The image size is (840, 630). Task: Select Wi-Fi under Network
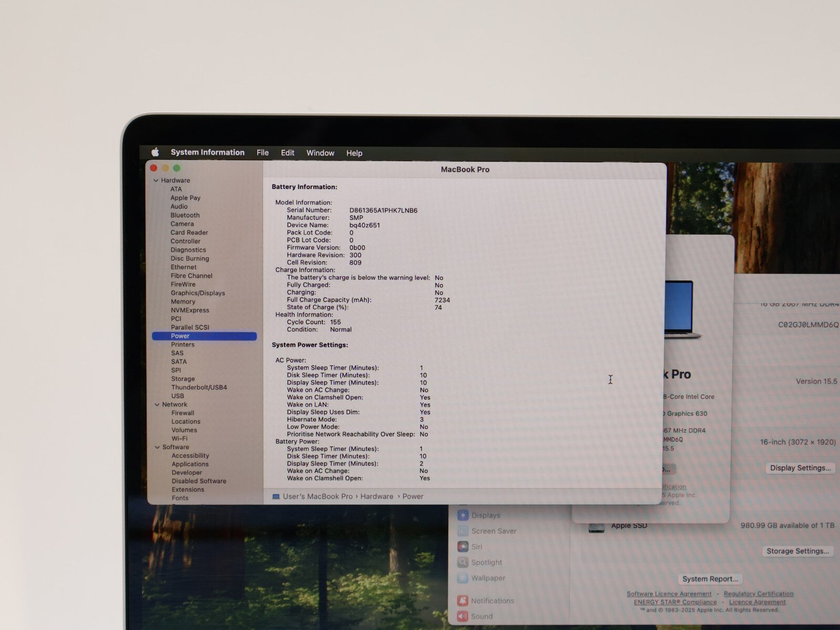click(179, 438)
